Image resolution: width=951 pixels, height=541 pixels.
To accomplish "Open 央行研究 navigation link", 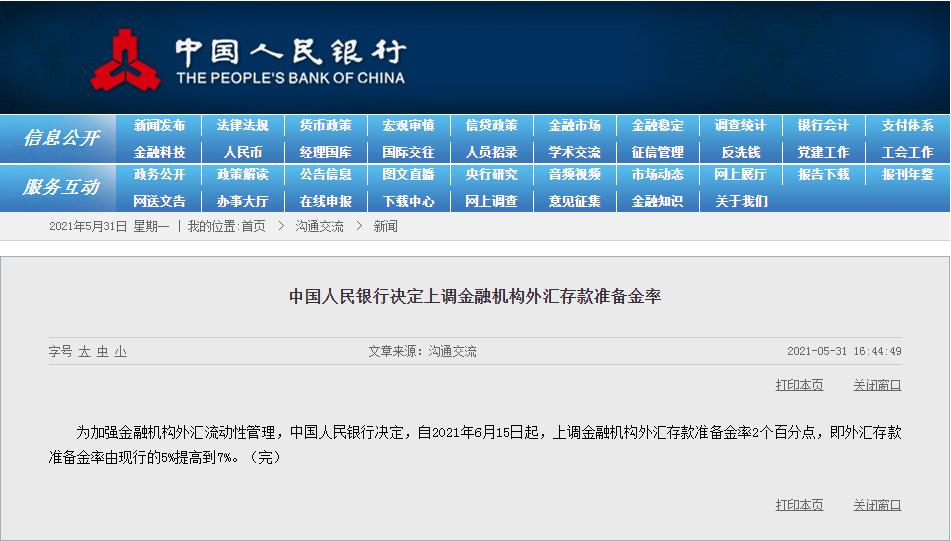I will (492, 175).
